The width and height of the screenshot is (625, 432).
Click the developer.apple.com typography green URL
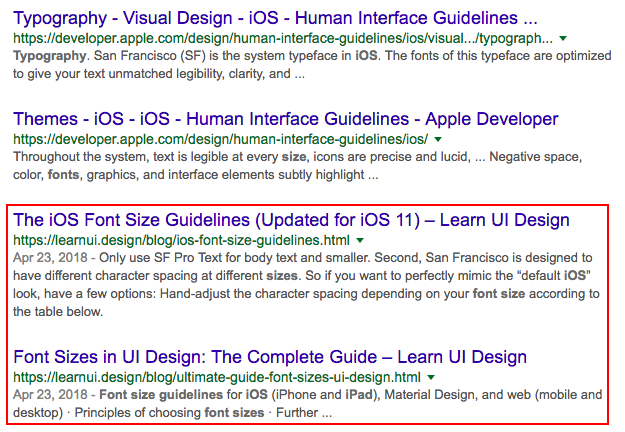pos(283,39)
